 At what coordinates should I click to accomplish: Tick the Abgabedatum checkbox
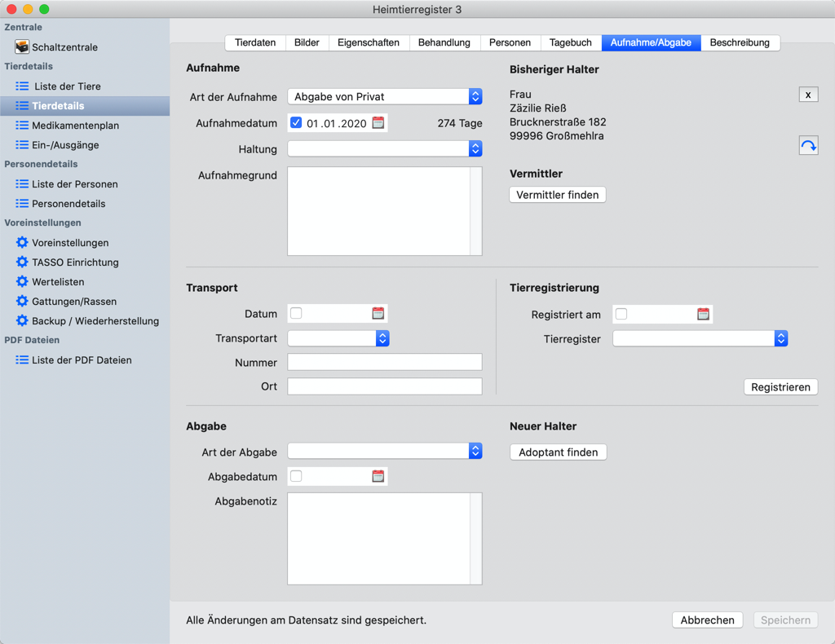coord(296,476)
